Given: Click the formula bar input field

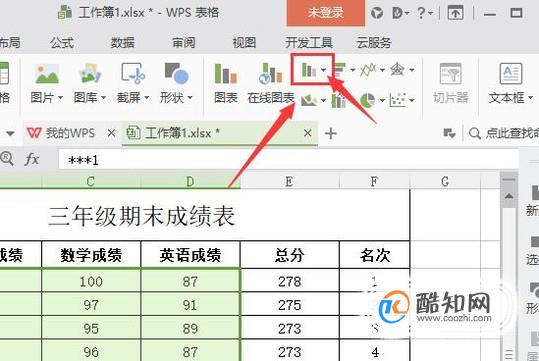Looking at the screenshot, I should [288, 160].
